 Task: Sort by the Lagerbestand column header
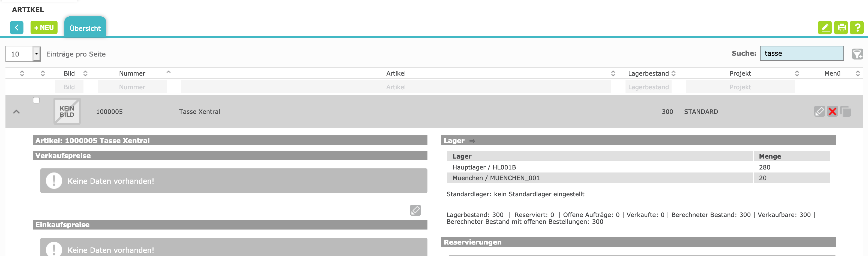[648, 73]
